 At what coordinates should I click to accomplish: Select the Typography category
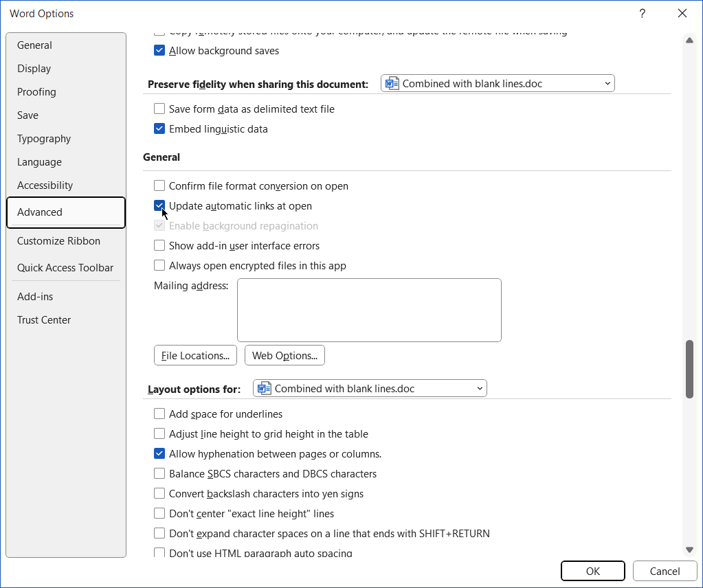point(44,138)
